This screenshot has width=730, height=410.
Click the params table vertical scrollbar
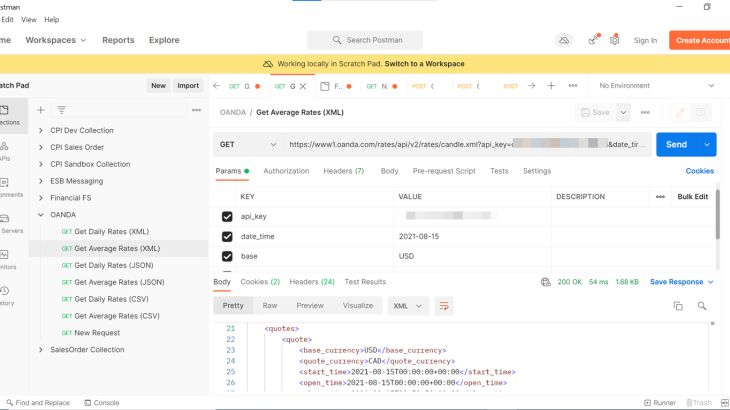click(718, 215)
